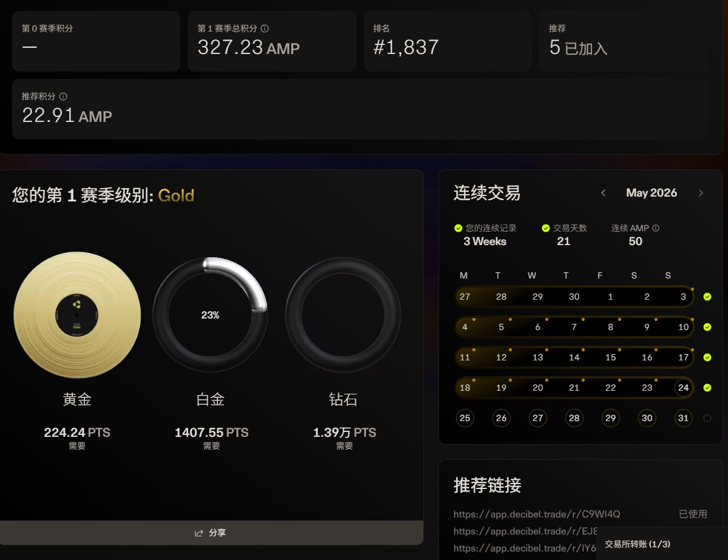Click the 推荐链接 heading
Viewport: 728px width, 560px height.
(x=487, y=485)
